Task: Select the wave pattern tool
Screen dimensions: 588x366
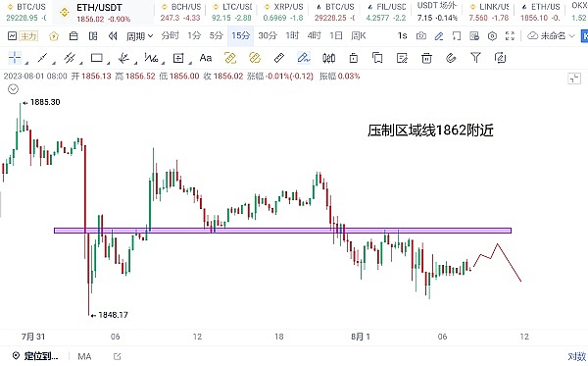Action: click(151, 58)
